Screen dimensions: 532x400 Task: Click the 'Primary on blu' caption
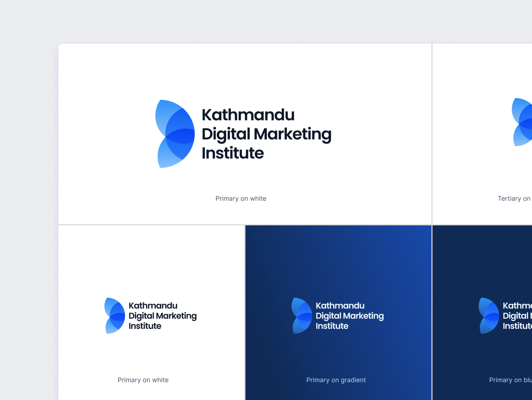[511, 380]
